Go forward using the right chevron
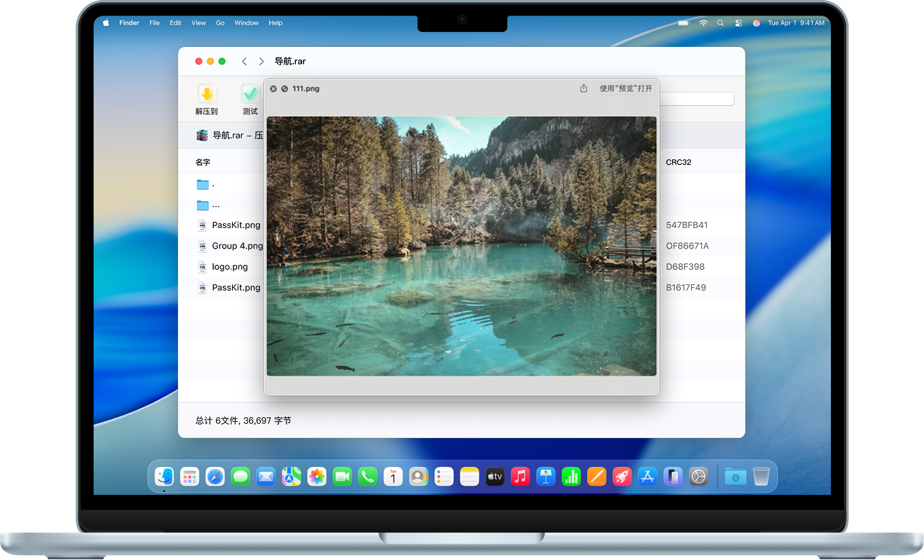The height and width of the screenshot is (560, 924). point(261,61)
